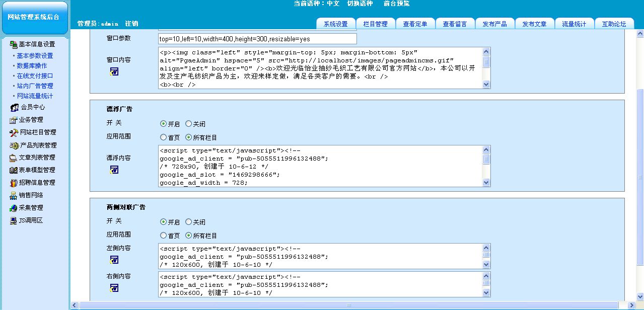Image resolution: width=644 pixels, height=310 pixels.
Task: Open the 发布产品 tab
Action: click(494, 24)
